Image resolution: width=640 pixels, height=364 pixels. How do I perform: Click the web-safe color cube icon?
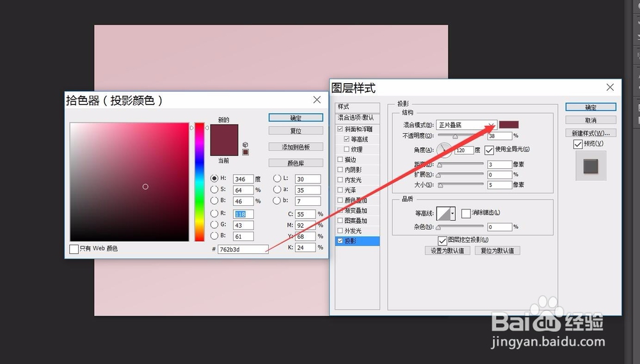click(x=245, y=145)
